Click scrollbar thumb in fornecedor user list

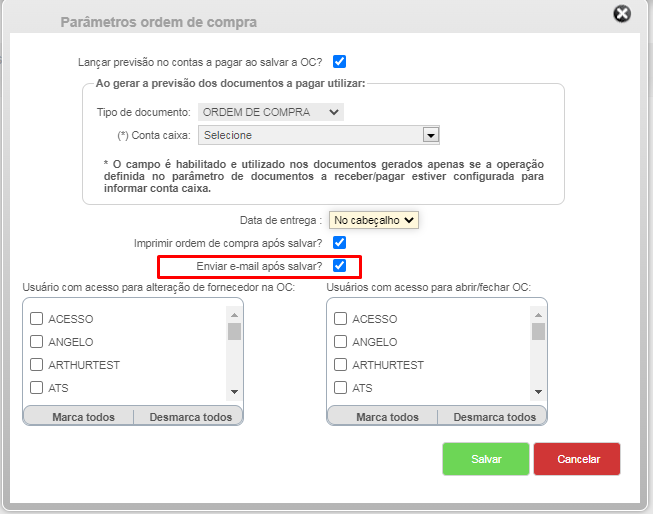(x=234, y=332)
